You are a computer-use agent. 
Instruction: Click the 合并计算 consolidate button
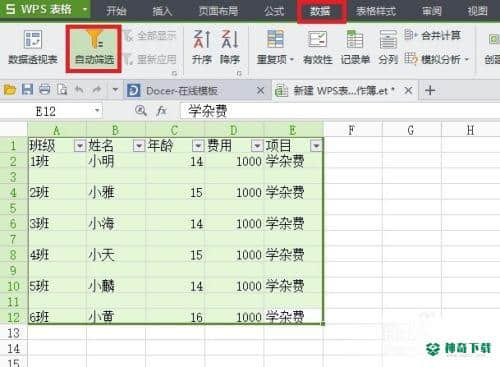click(x=433, y=35)
